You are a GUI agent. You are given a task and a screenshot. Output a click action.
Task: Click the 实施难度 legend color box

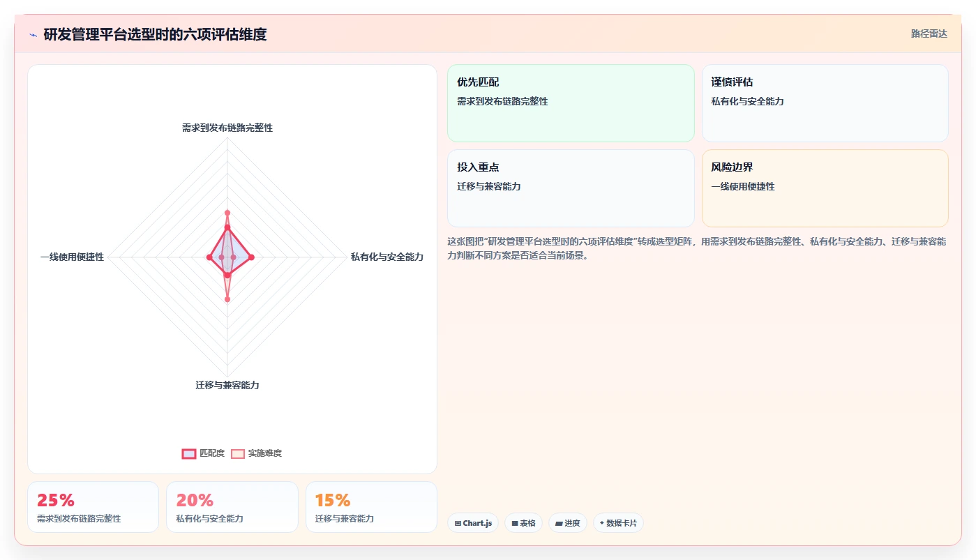[238, 453]
